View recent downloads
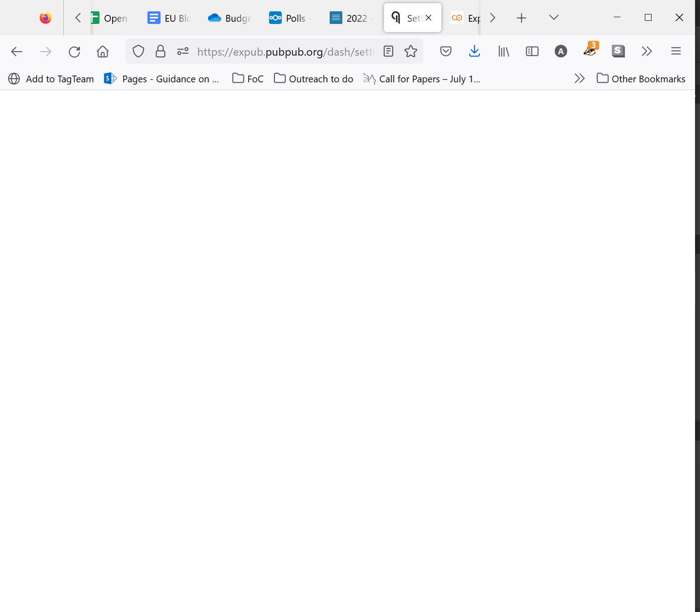700x612 pixels. coord(474,51)
